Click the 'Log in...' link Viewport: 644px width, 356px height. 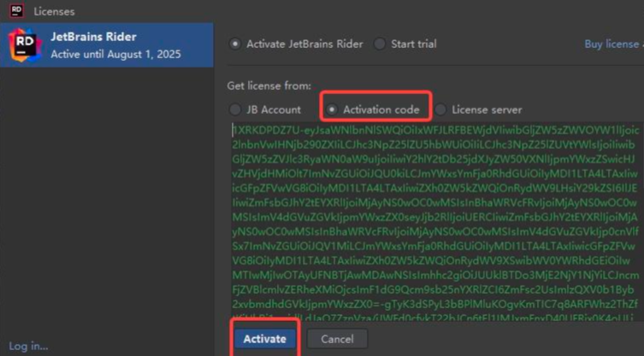click(x=28, y=346)
